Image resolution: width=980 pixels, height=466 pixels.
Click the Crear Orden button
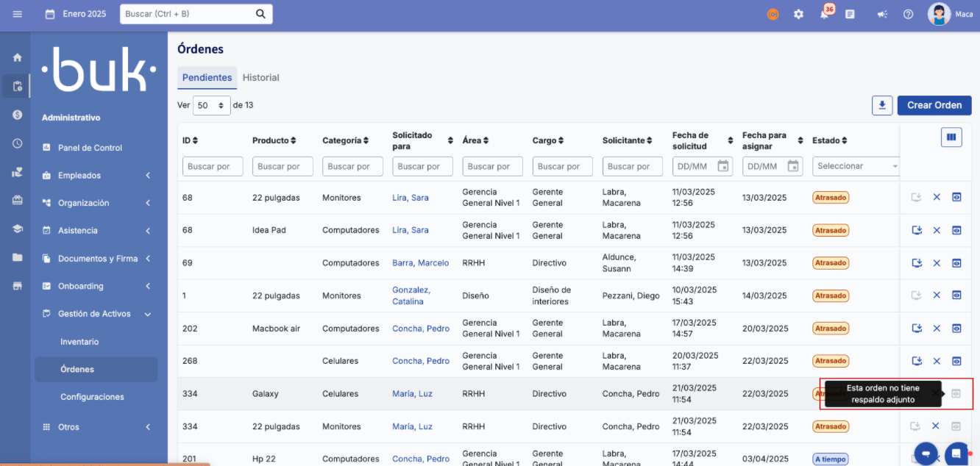(934, 105)
